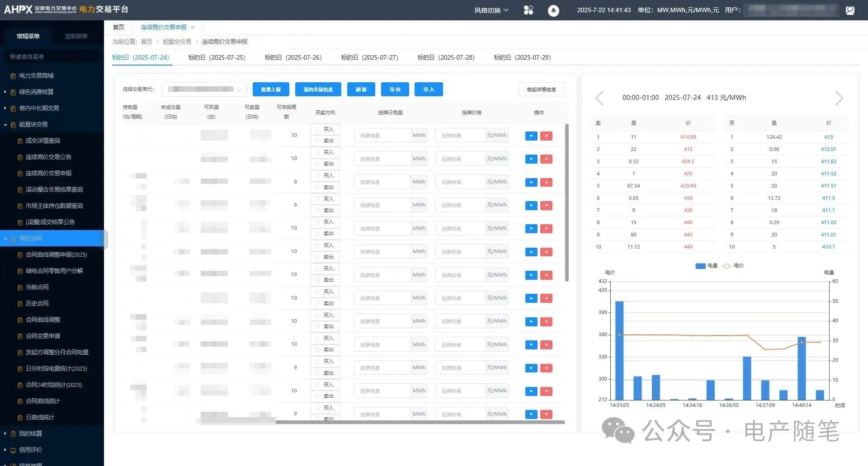868x466 pixels.
Task: Select 卖出 radio in the first row
Action: coord(317,141)
